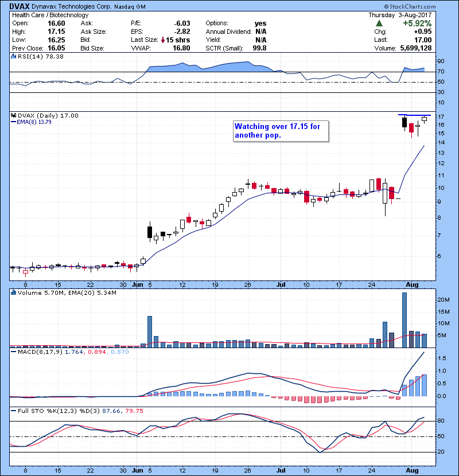
Task: Click the green up triangle near +5.92%
Action: click(379, 24)
